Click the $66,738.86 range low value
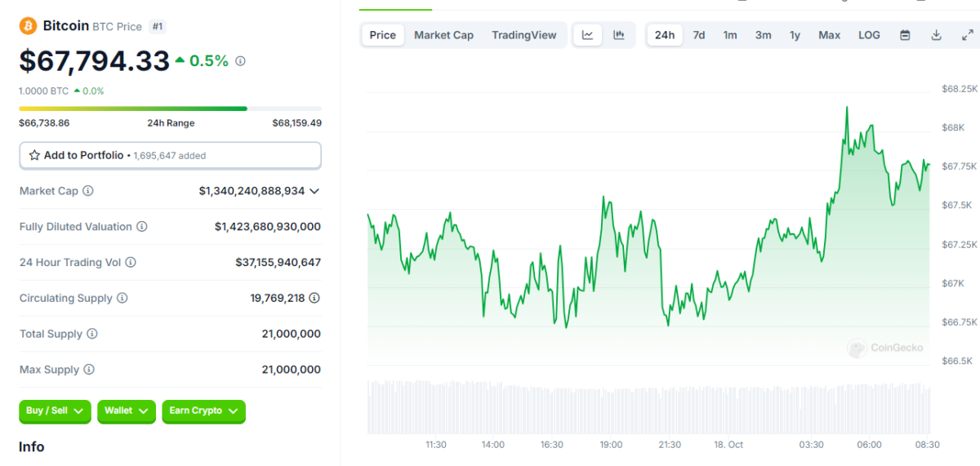 44,123
